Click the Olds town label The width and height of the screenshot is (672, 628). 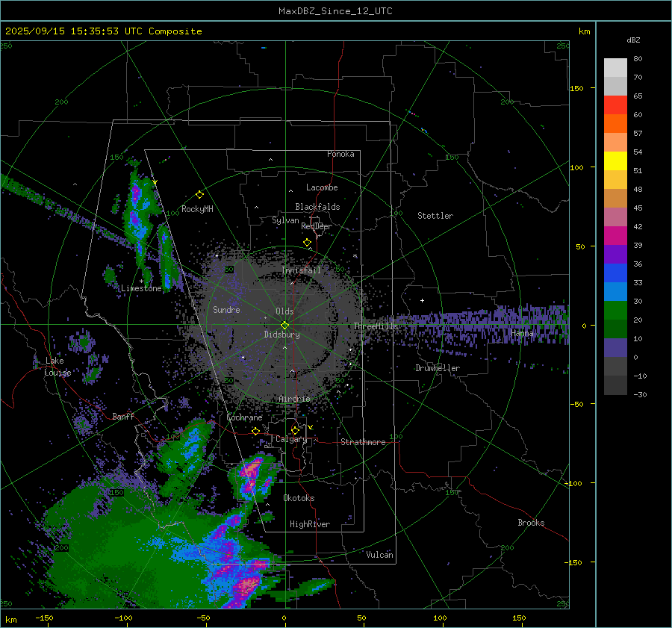(x=284, y=311)
